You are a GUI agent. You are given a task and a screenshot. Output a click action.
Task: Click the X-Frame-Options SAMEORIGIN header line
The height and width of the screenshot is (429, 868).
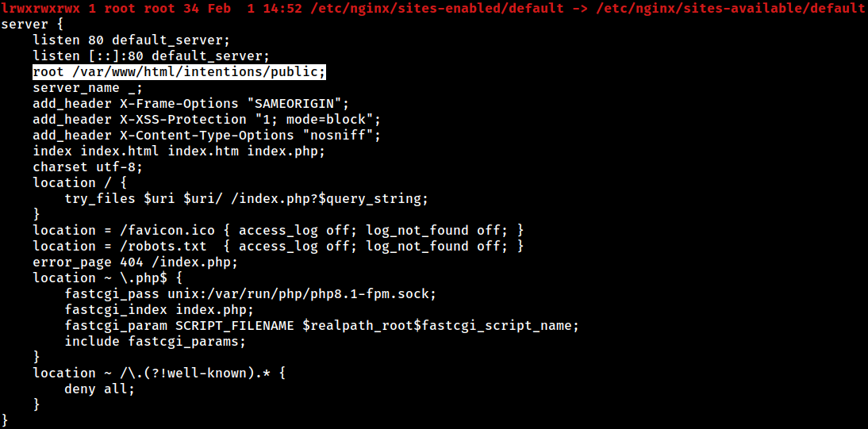(x=191, y=104)
